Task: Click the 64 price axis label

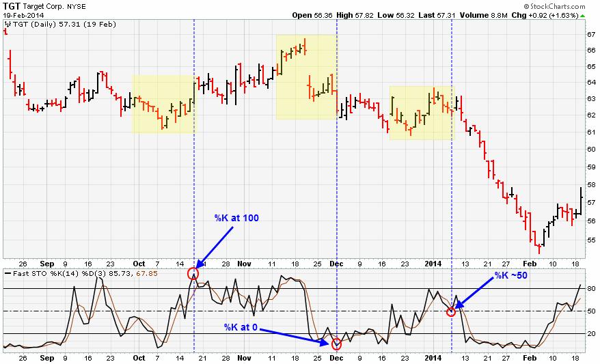Action: tap(591, 82)
